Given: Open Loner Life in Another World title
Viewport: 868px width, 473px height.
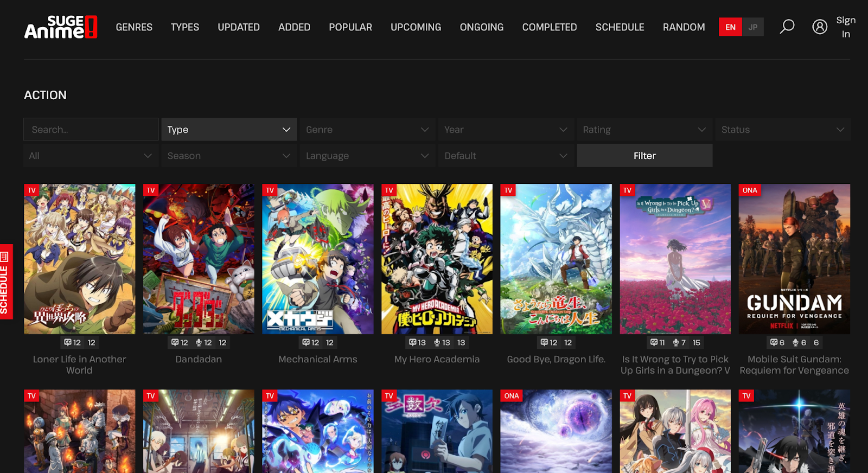Looking at the screenshot, I should point(80,365).
